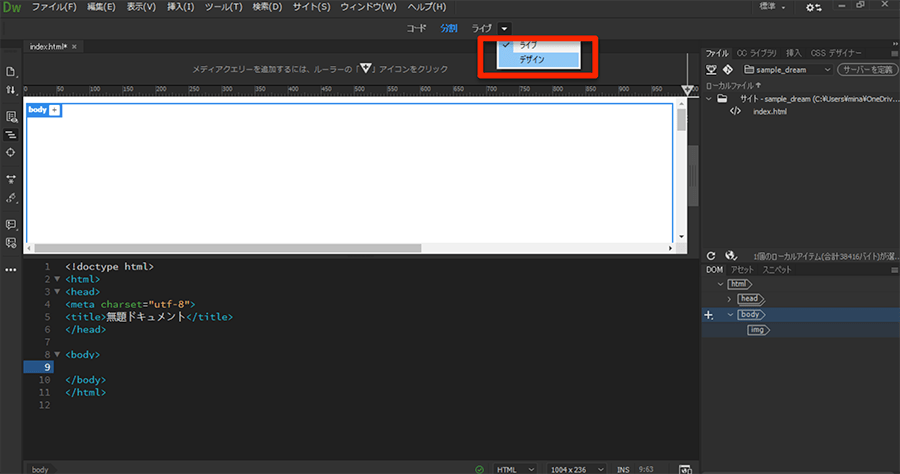Click the Apply Comment icon

coord(10,224)
